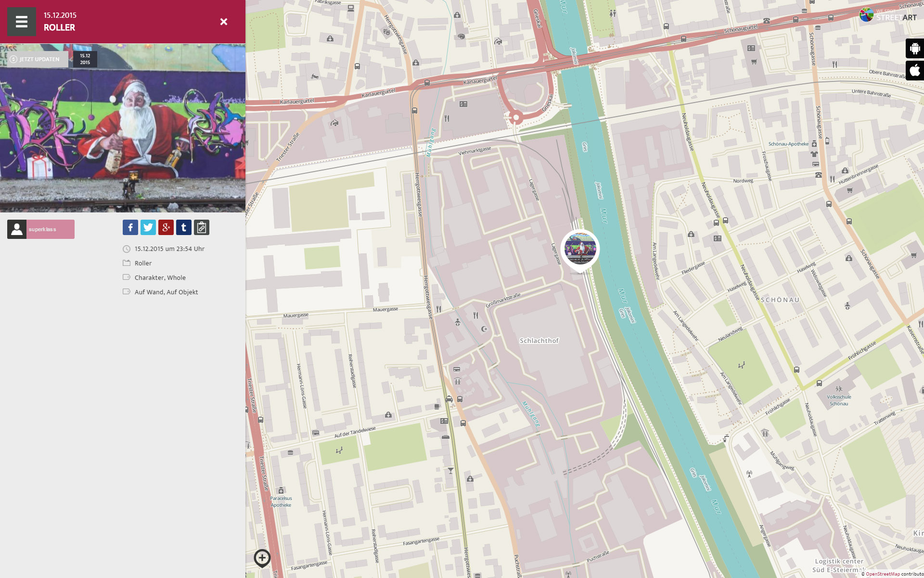This screenshot has width=924, height=578.
Task: Open the hamburger menu
Action: click(x=22, y=22)
